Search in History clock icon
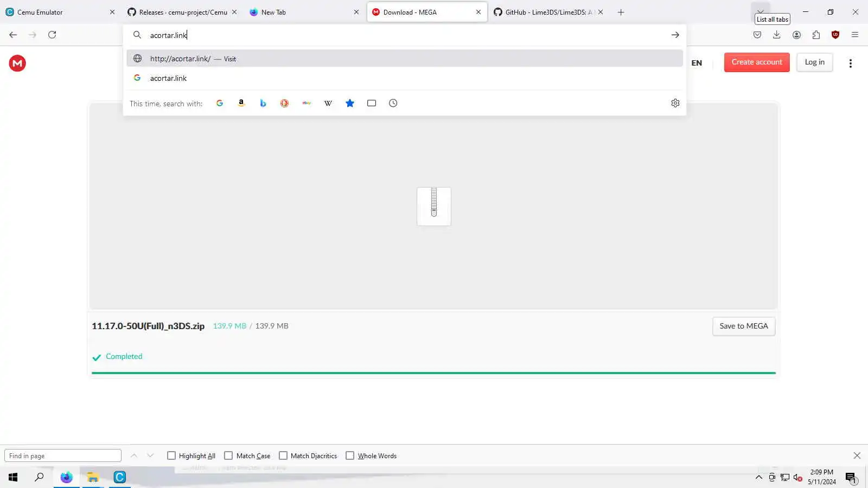Screen dimensions: 868x488 click(393, 103)
